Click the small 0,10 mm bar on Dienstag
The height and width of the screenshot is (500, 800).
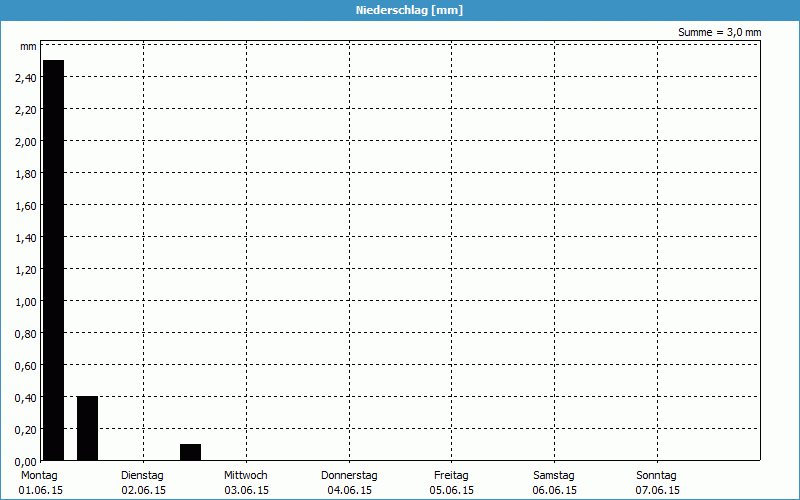pos(190,452)
